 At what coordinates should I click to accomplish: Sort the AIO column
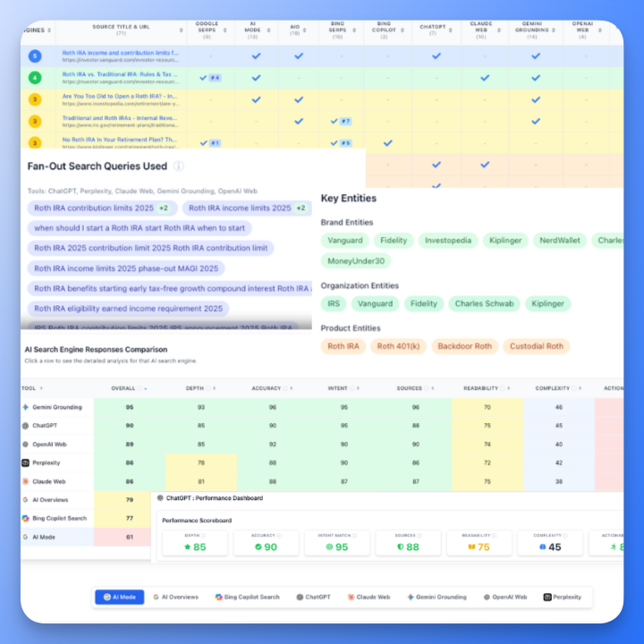coord(304,30)
